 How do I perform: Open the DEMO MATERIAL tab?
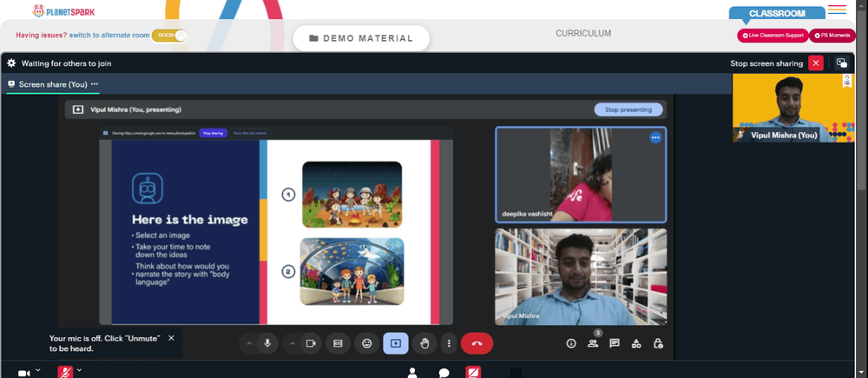pos(361,38)
